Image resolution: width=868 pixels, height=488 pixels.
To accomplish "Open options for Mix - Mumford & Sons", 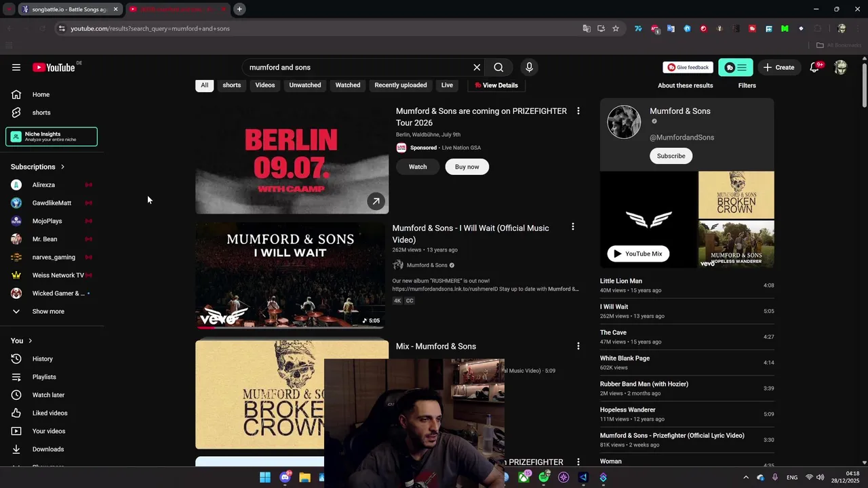I will click(x=578, y=346).
